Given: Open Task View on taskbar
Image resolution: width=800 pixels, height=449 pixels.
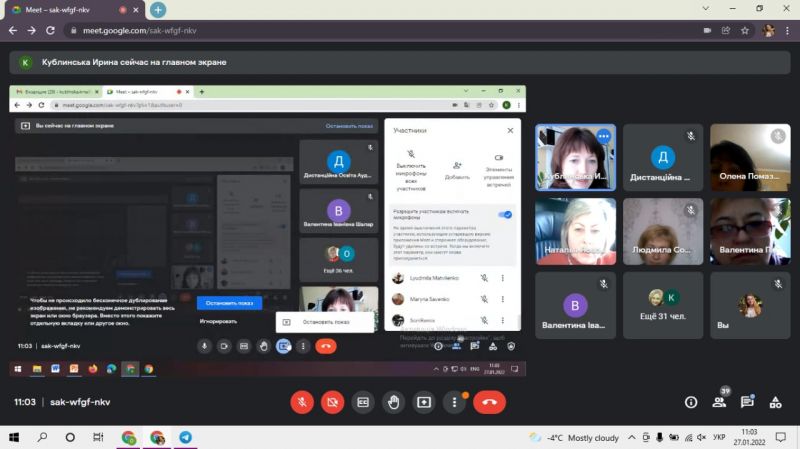Looking at the screenshot, I should pos(98,437).
